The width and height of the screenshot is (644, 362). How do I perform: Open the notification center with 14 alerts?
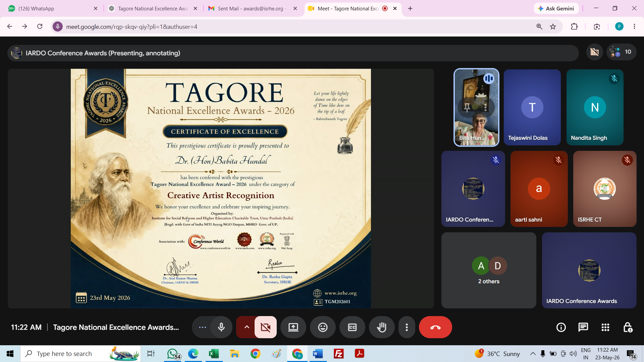631,354
